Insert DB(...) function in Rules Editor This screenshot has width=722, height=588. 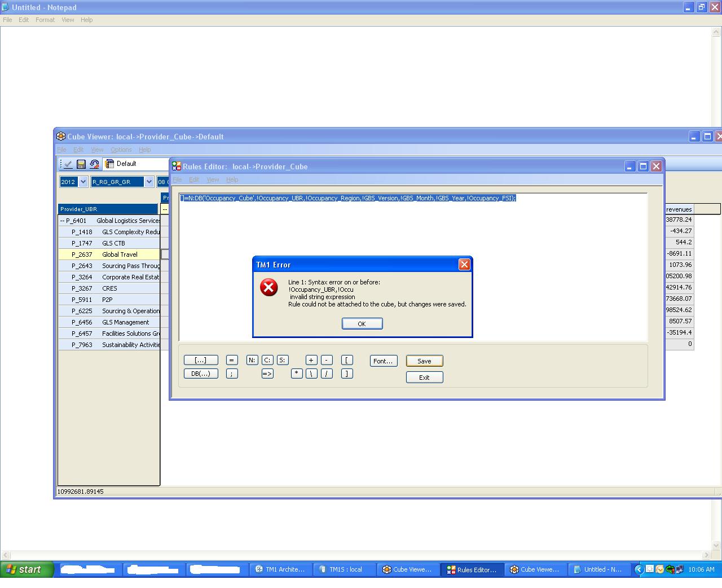click(x=201, y=374)
